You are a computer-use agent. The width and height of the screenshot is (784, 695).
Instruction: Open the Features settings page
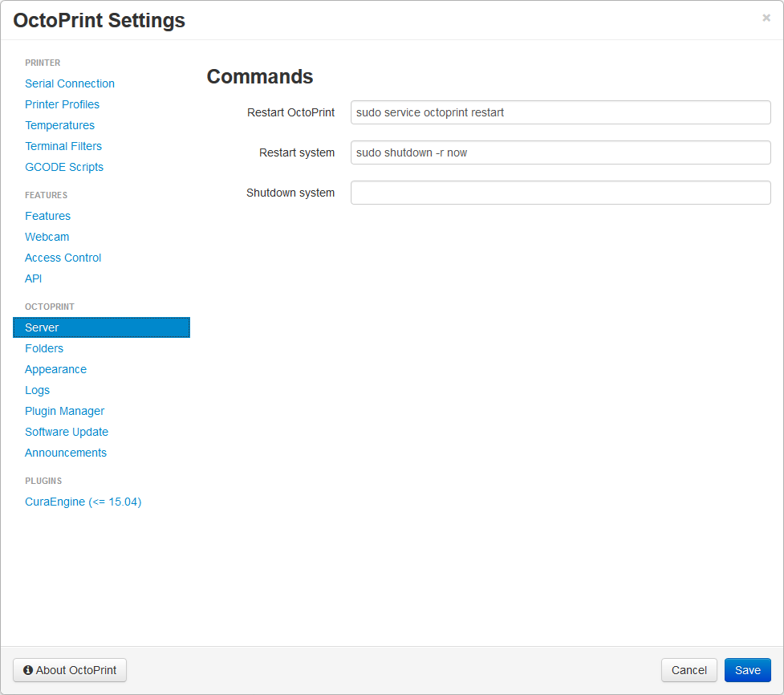tap(48, 216)
